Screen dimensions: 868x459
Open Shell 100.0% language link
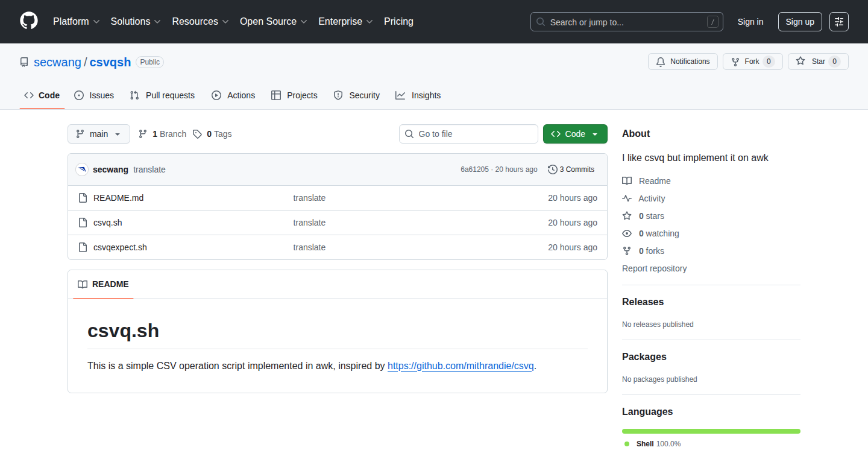653,444
